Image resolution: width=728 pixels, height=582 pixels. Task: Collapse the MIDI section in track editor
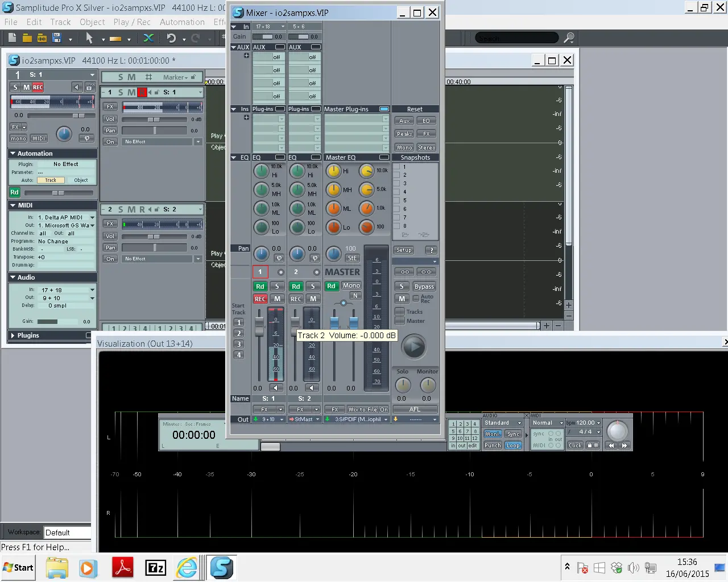coord(13,205)
